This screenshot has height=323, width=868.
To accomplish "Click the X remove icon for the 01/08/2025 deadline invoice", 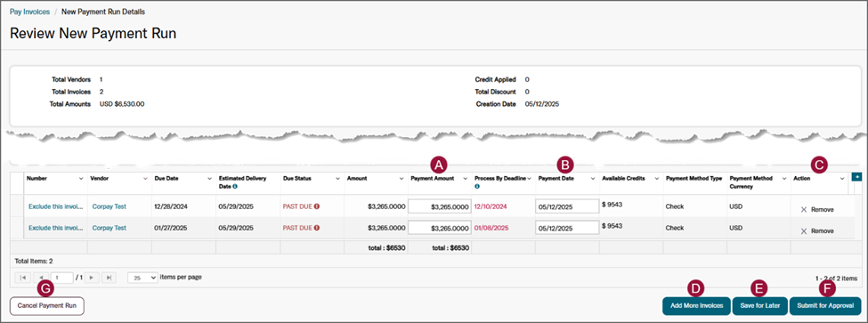I will coord(804,231).
